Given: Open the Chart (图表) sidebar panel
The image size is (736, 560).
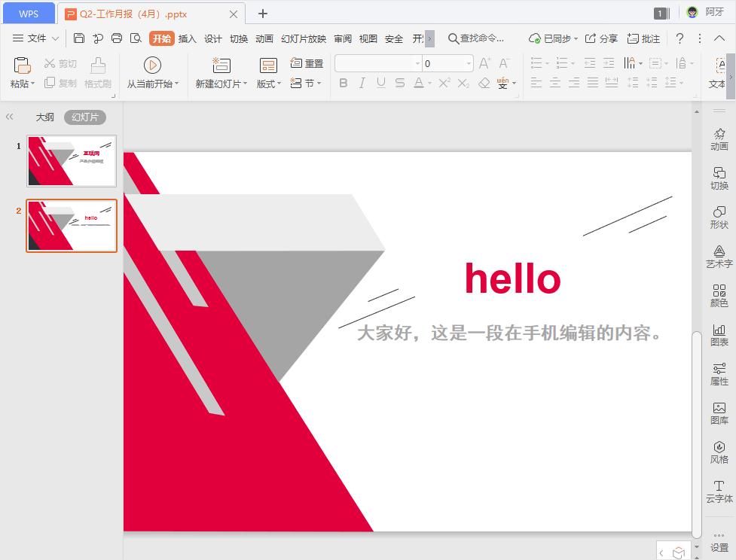Looking at the screenshot, I should (719, 335).
